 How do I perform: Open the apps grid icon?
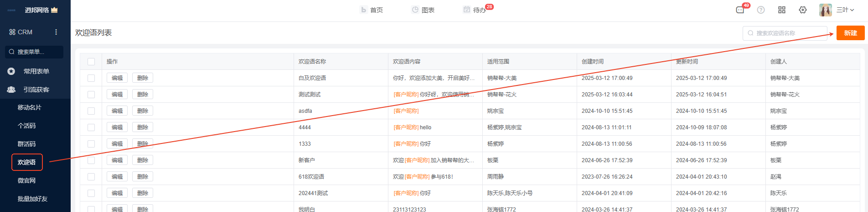(782, 10)
